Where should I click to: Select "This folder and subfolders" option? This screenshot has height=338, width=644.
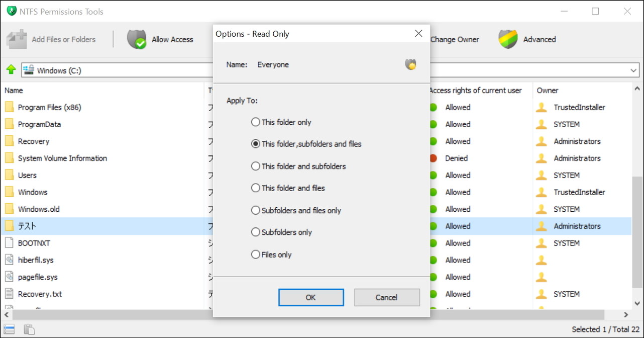click(256, 166)
